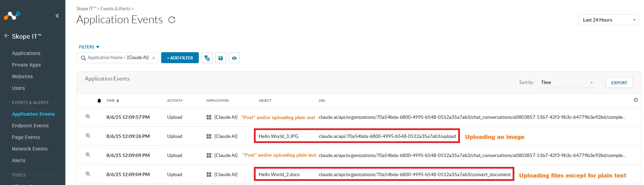Screen dimensions: 644x185
Task: Select the Hello World_2.docx object
Action: [279, 174]
